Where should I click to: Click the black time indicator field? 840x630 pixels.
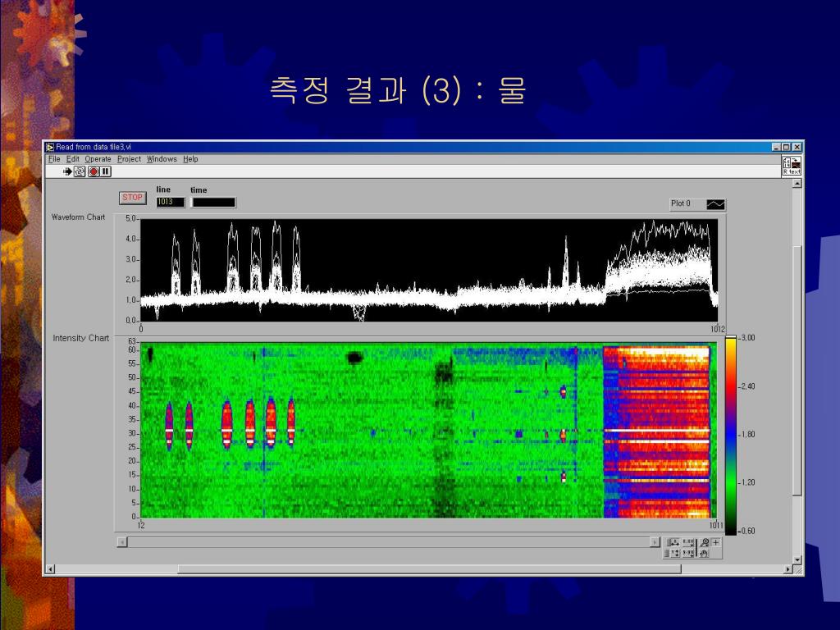(213, 203)
